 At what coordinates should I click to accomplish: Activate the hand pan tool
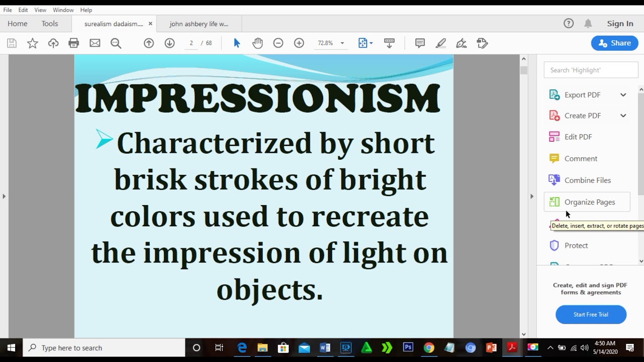tap(258, 43)
